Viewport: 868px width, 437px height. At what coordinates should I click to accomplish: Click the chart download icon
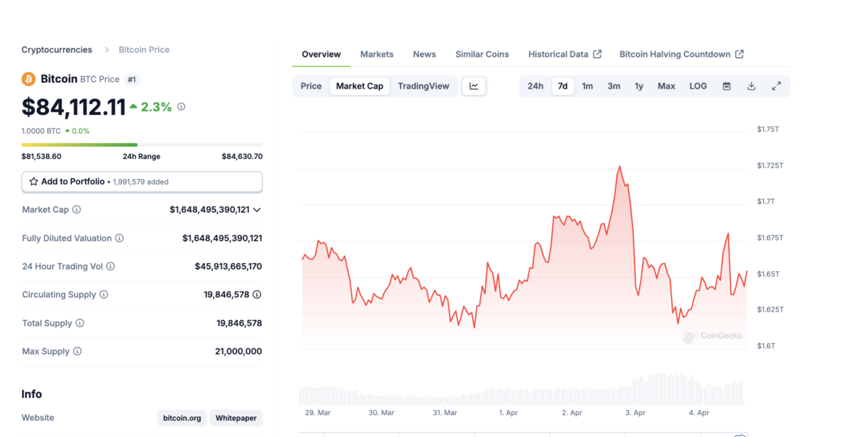[751, 86]
